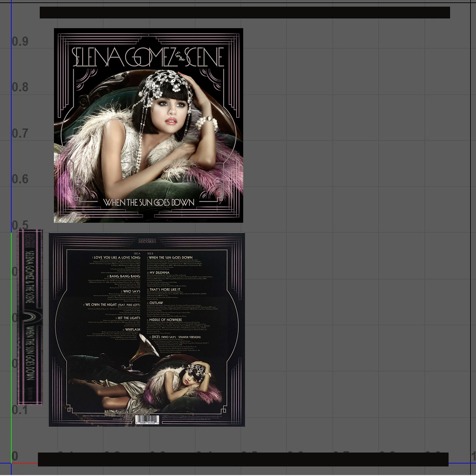This screenshot has width=476, height=476.
Task: Click the "0.6" grid axis label
Action: (x=20, y=179)
